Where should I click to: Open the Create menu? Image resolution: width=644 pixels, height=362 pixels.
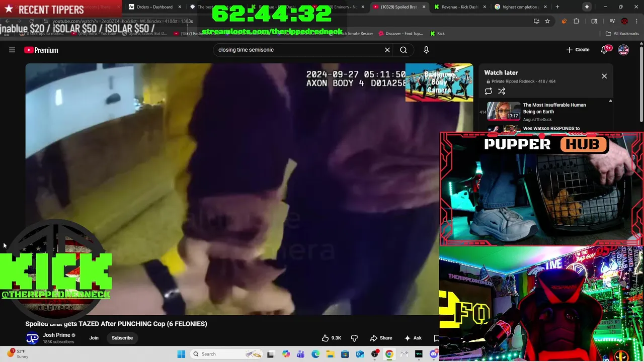tap(578, 50)
